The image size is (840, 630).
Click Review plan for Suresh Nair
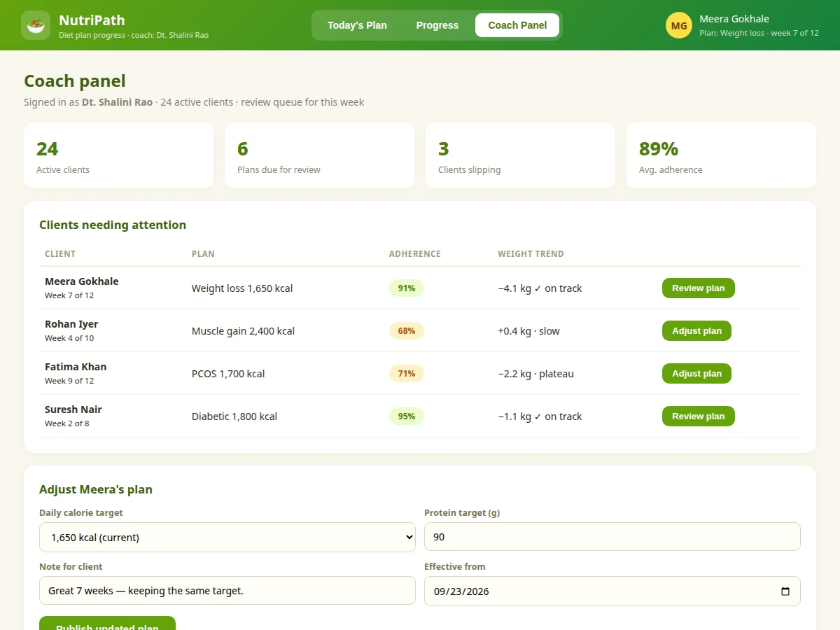point(699,416)
